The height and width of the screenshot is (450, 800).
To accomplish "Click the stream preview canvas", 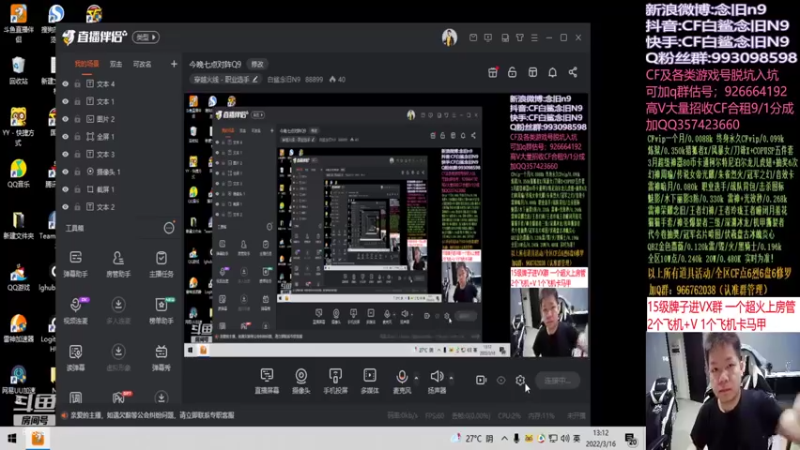I will [386, 225].
